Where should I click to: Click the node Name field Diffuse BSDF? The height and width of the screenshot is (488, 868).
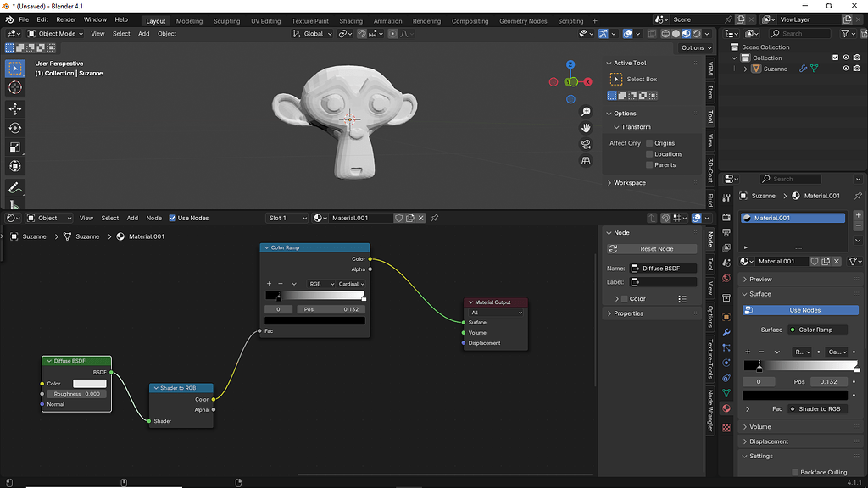pyautogui.click(x=663, y=269)
